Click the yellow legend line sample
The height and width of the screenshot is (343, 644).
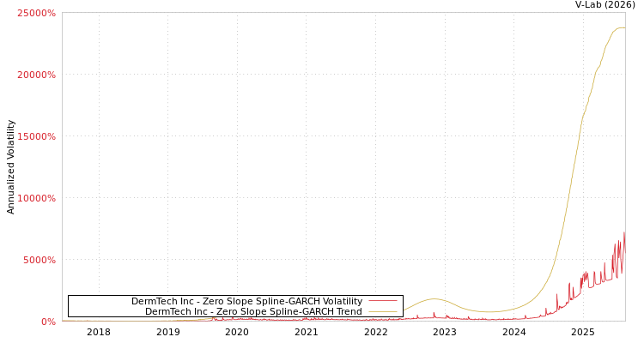point(383,312)
